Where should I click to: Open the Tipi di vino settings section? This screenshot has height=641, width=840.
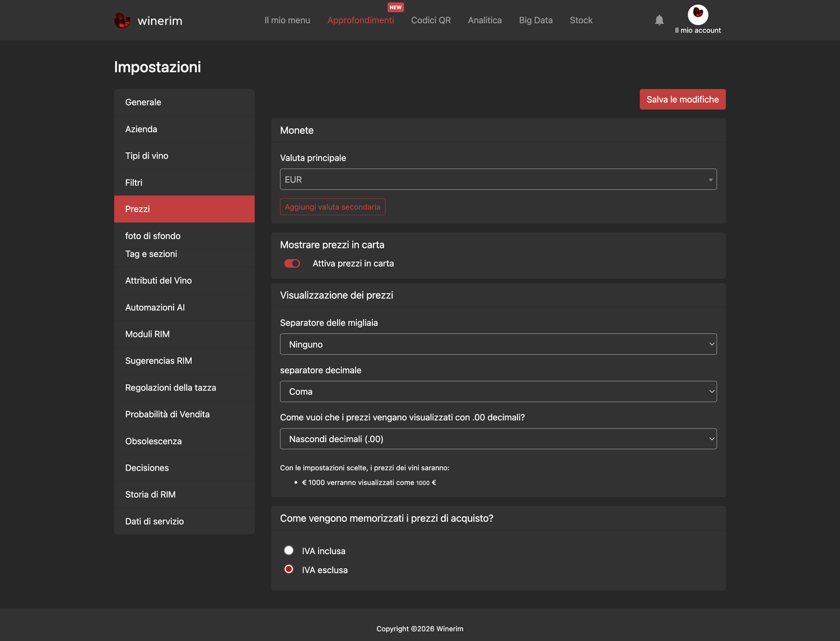pos(184,156)
